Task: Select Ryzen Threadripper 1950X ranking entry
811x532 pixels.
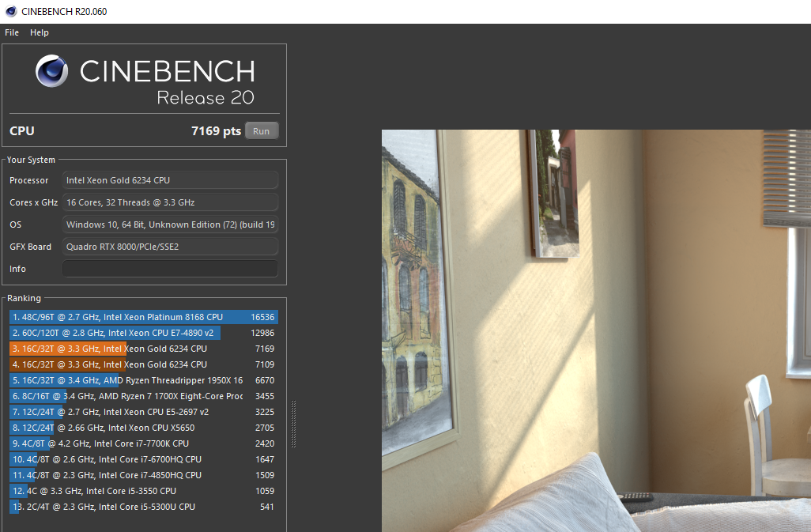Action: coord(144,380)
